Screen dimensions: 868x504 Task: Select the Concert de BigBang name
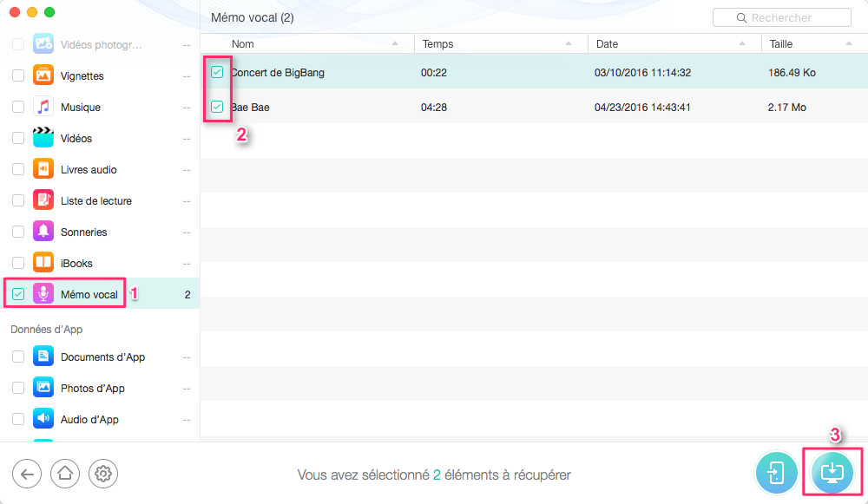(278, 73)
